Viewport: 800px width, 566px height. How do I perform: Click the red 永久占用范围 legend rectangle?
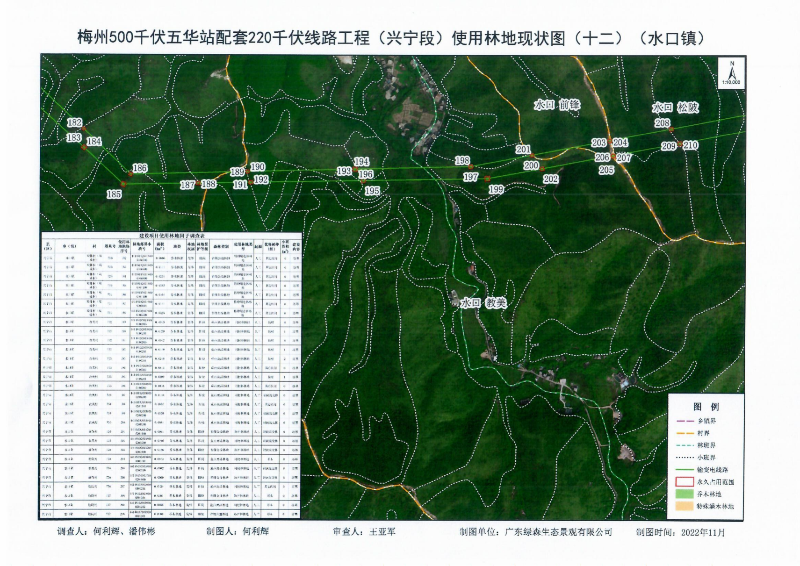pyautogui.click(x=684, y=482)
